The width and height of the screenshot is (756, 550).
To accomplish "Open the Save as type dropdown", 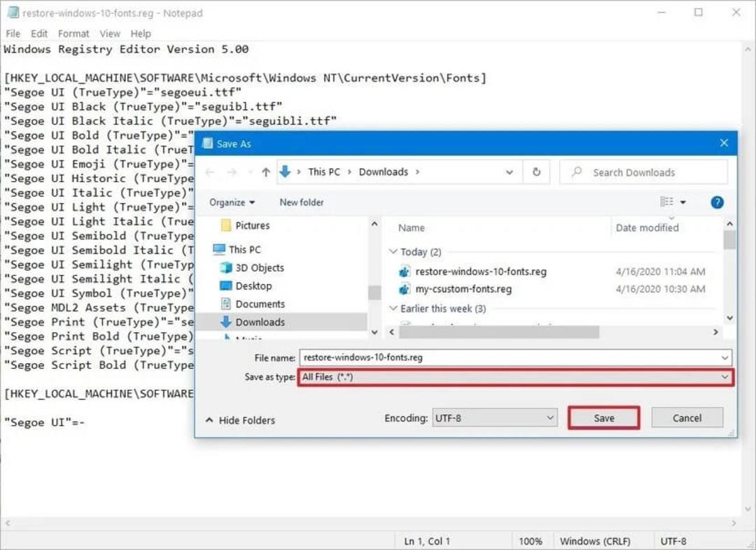I will pyautogui.click(x=515, y=377).
